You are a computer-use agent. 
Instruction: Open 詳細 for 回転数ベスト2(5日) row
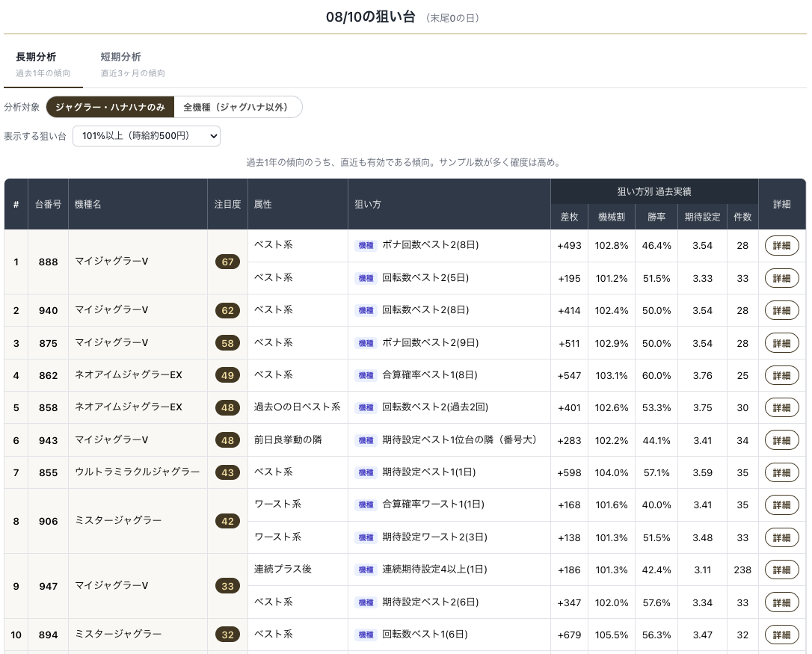(x=781, y=279)
